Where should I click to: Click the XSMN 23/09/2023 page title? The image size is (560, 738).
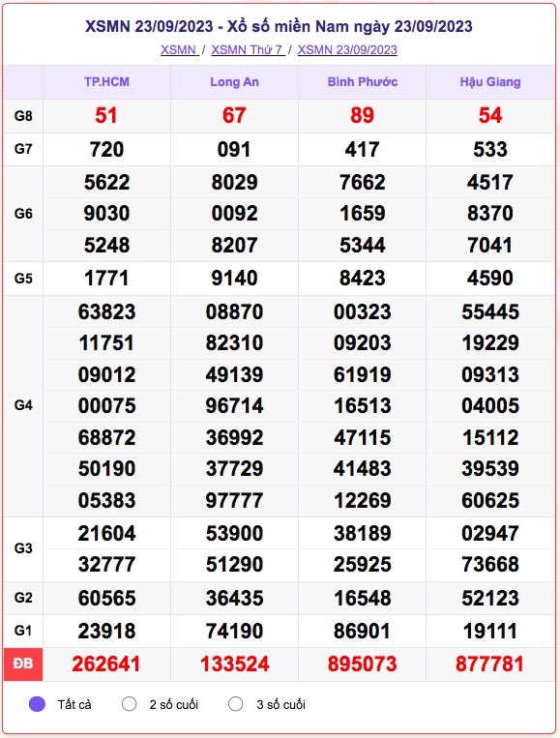pyautogui.click(x=279, y=26)
